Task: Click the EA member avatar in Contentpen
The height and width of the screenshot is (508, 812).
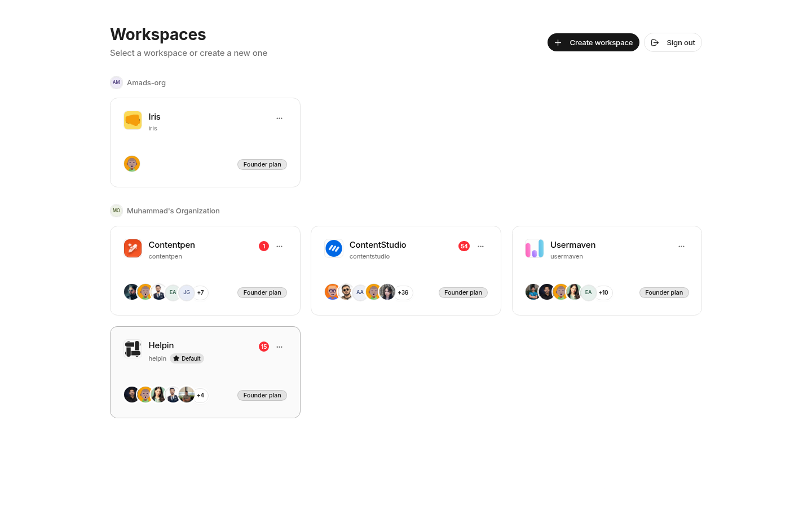Action: [173, 292]
